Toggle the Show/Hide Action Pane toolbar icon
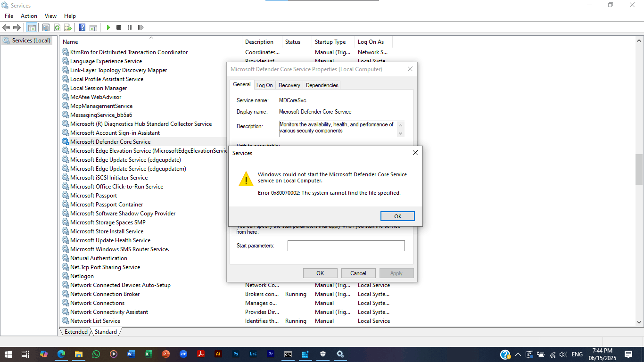Viewport: 644px width, 362px height. 93,28
